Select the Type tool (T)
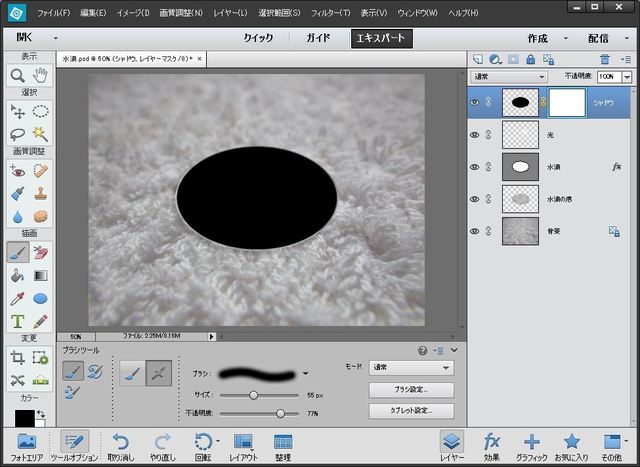 tap(17, 321)
